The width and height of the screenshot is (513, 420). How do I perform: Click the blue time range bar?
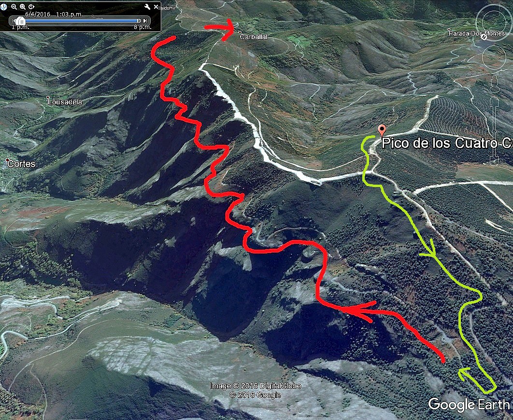point(81,21)
